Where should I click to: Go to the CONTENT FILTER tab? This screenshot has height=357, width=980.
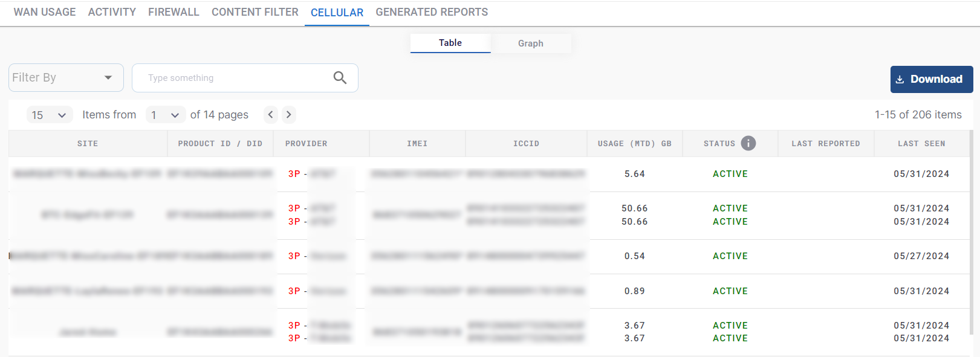[x=255, y=12]
